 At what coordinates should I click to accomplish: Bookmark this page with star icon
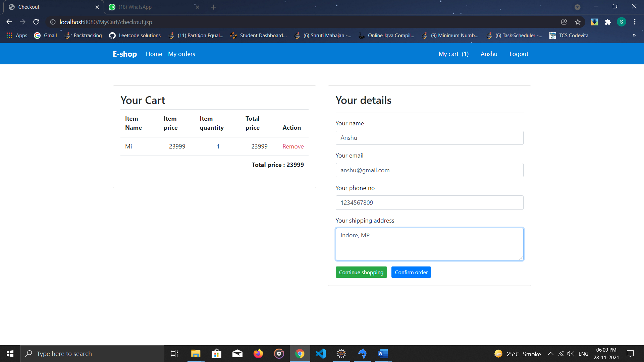click(578, 22)
